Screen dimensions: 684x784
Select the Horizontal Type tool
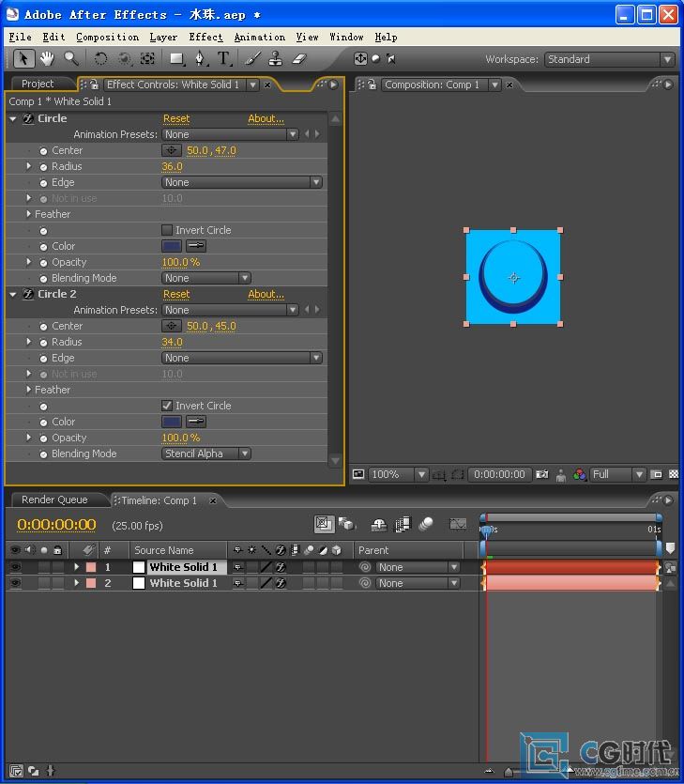click(x=224, y=59)
